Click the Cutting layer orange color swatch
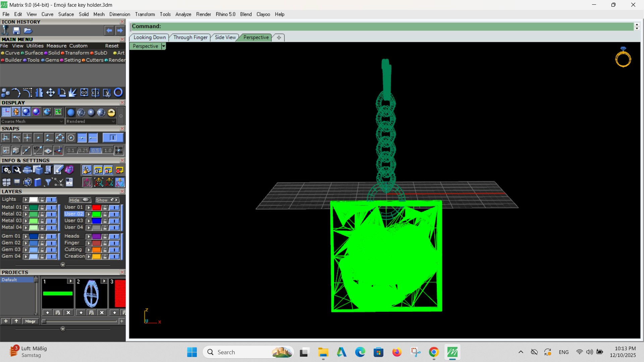Viewport: 644px width, 362px height. click(97, 250)
